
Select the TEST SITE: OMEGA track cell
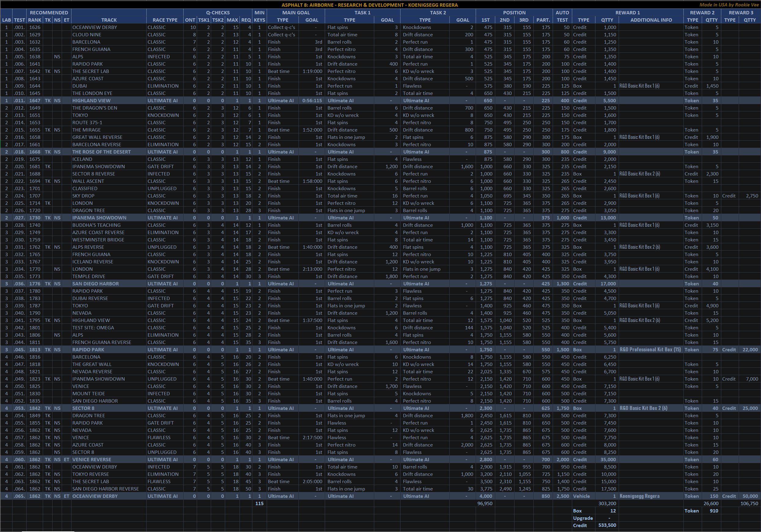[109, 328]
